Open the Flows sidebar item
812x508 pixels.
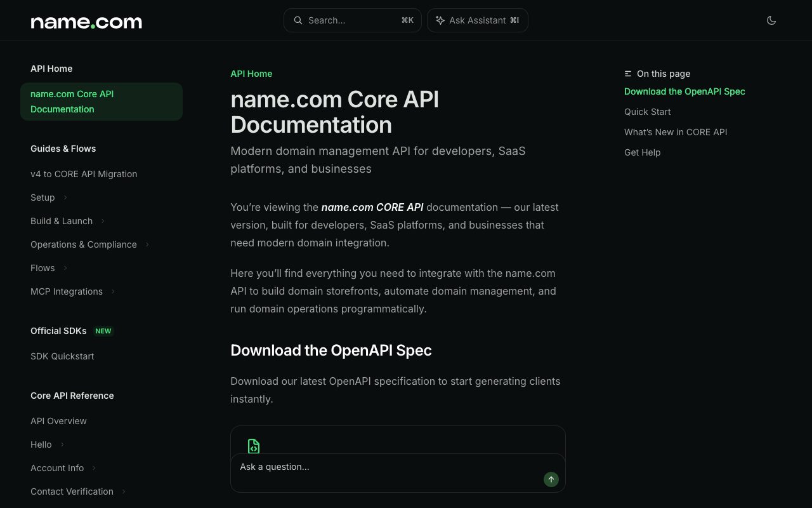(x=43, y=268)
